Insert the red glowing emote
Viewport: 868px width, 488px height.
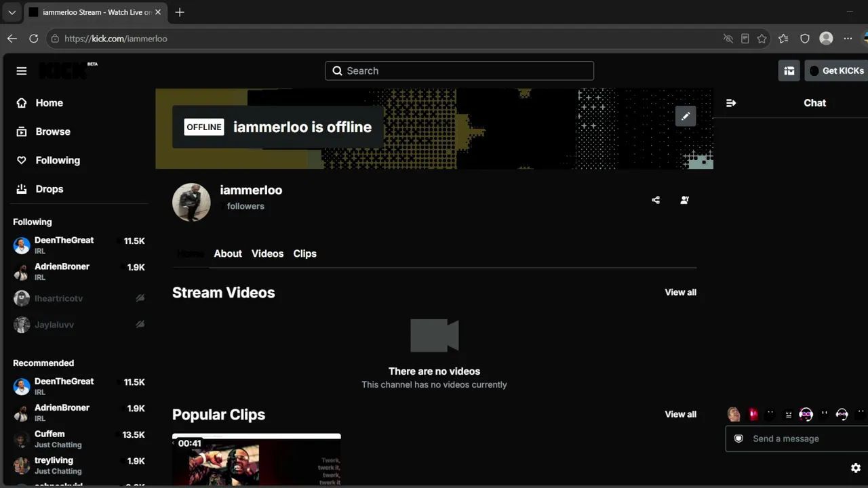click(753, 414)
